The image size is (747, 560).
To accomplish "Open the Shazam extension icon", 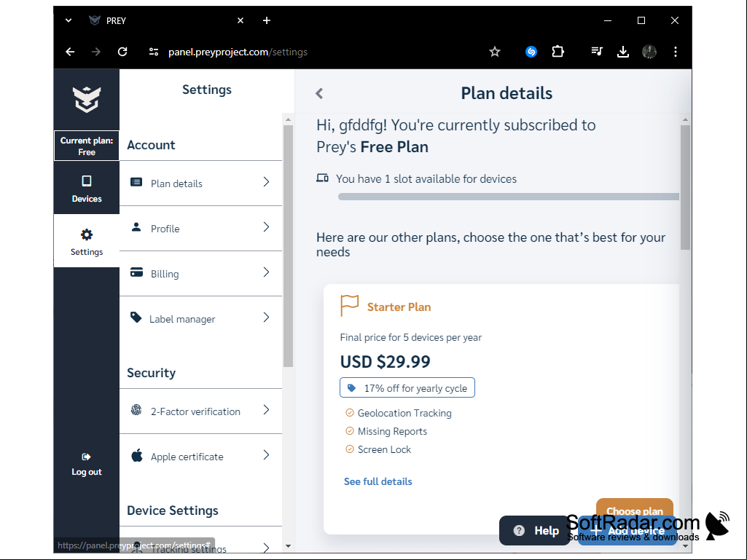I will point(531,52).
